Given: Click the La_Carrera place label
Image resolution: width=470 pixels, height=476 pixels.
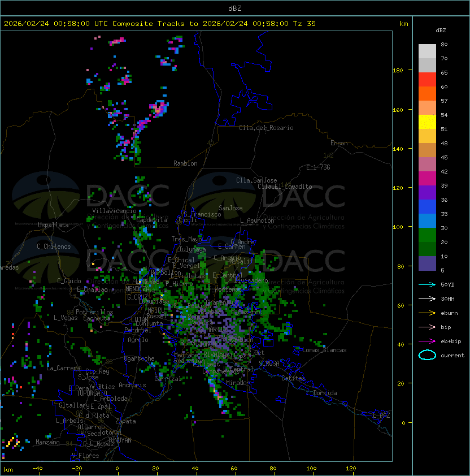Looking at the screenshot, I should (63, 368).
